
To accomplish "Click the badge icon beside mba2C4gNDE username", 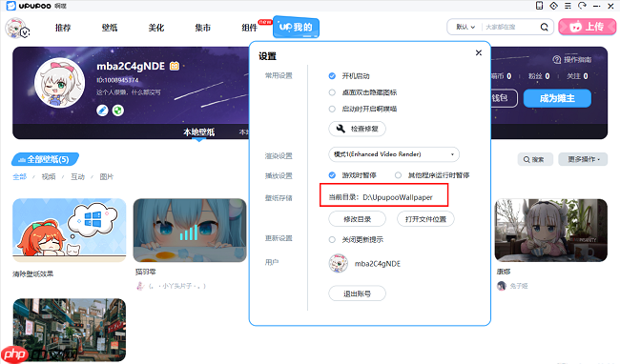I will point(175,66).
